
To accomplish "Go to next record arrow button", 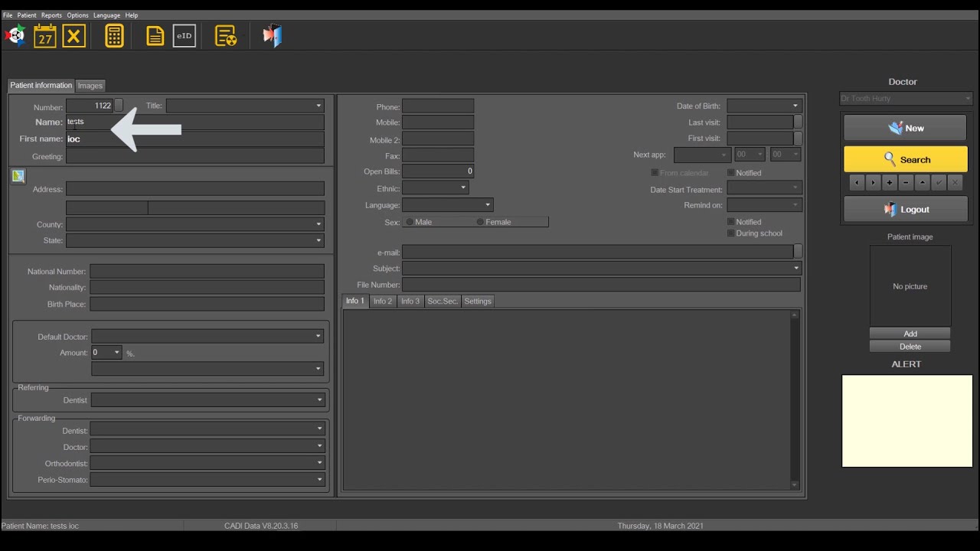I will pyautogui.click(x=874, y=183).
